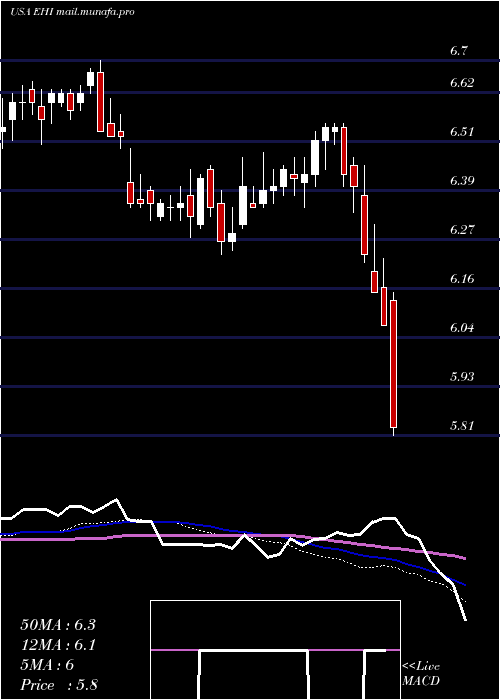Click the 5.81 price axis label
This screenshot has width=500, height=700.
click(x=462, y=425)
